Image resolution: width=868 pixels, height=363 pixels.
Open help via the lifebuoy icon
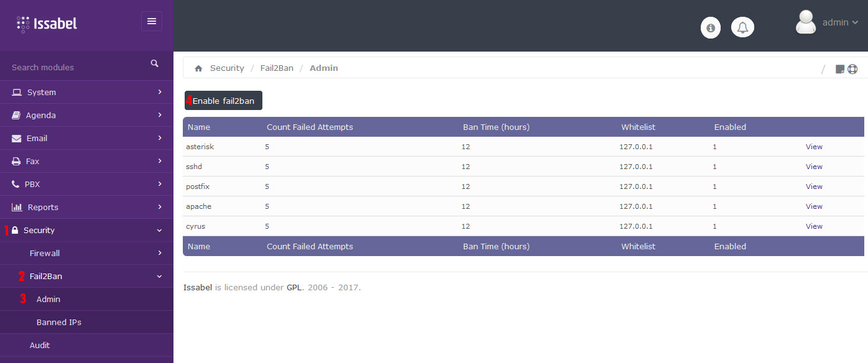tap(852, 69)
